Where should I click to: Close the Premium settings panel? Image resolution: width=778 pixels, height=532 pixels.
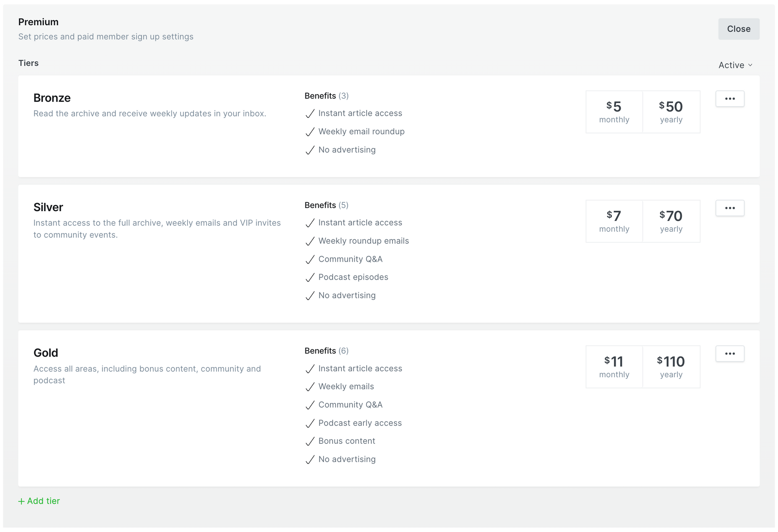click(x=738, y=29)
